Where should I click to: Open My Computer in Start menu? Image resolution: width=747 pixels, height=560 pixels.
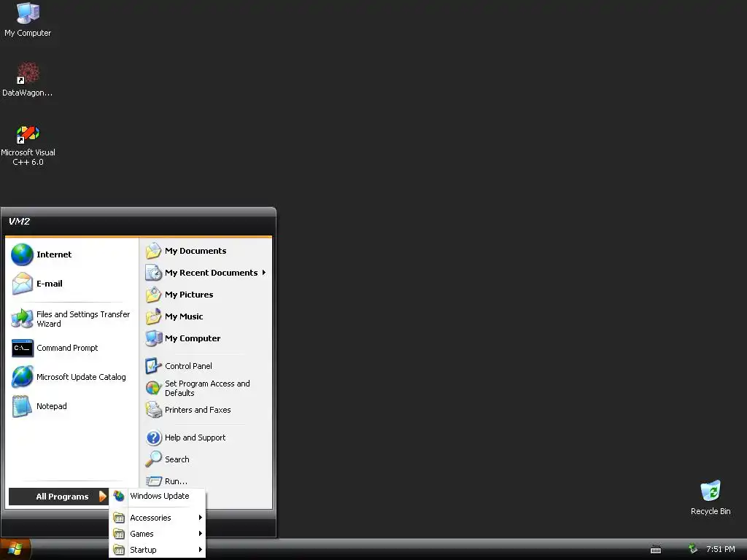[206, 338]
